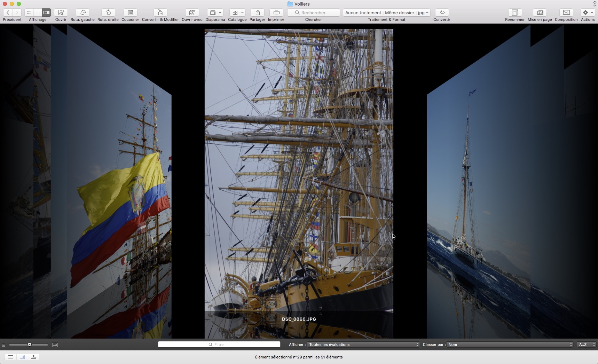
Task: Rotate image right with Rota. droite
Action: pyautogui.click(x=108, y=13)
